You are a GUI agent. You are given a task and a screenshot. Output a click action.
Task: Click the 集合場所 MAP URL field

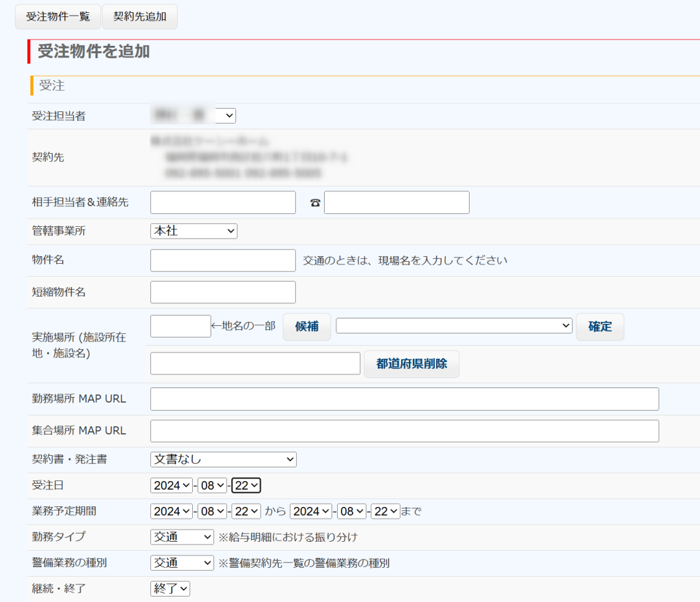tap(404, 431)
